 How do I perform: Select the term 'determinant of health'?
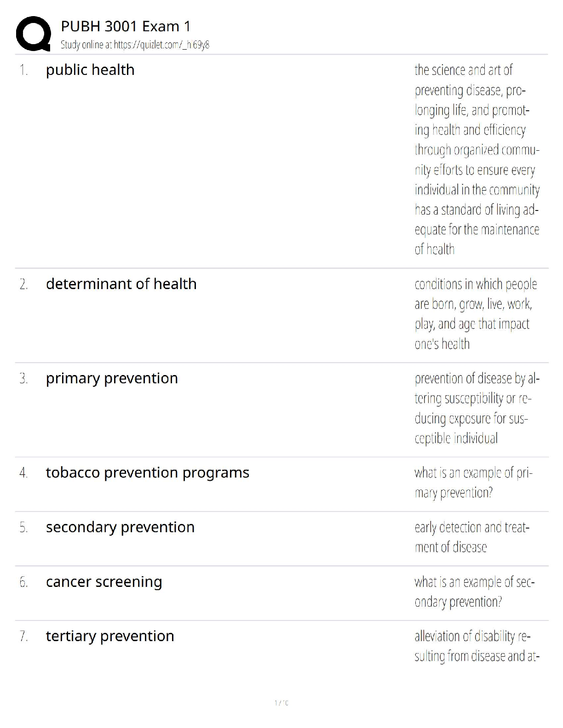pos(121,284)
